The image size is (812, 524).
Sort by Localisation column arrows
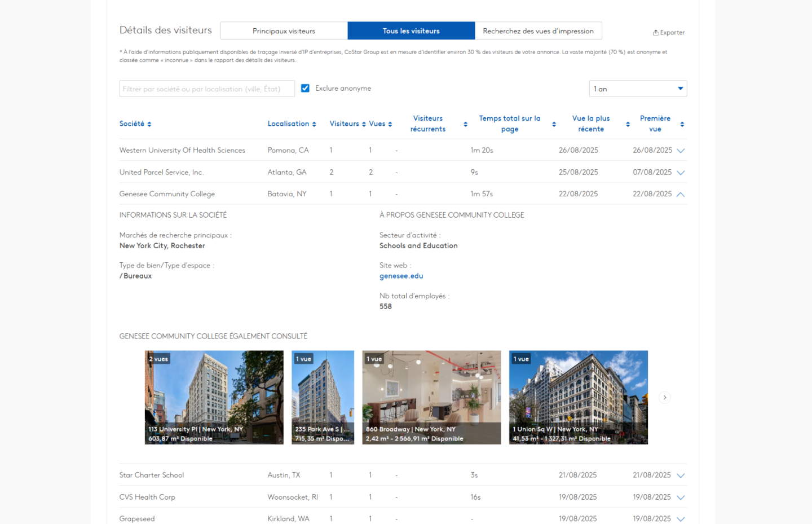(314, 124)
